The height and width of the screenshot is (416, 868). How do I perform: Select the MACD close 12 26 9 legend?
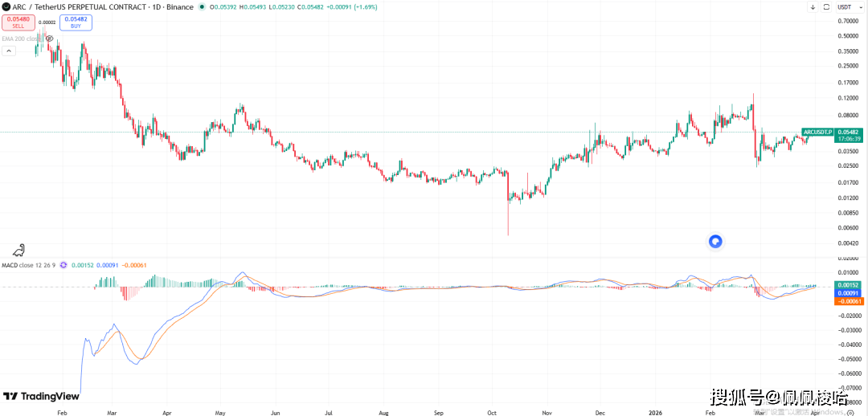[x=29, y=264]
